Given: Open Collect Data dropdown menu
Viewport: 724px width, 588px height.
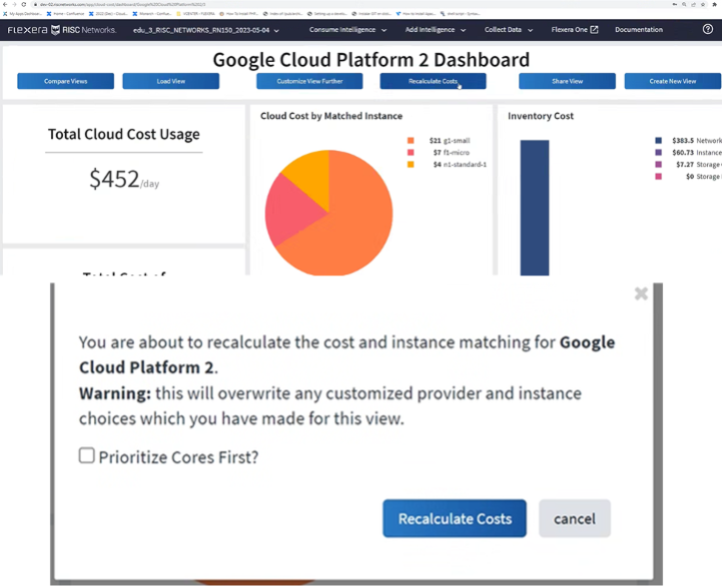Looking at the screenshot, I should [507, 30].
